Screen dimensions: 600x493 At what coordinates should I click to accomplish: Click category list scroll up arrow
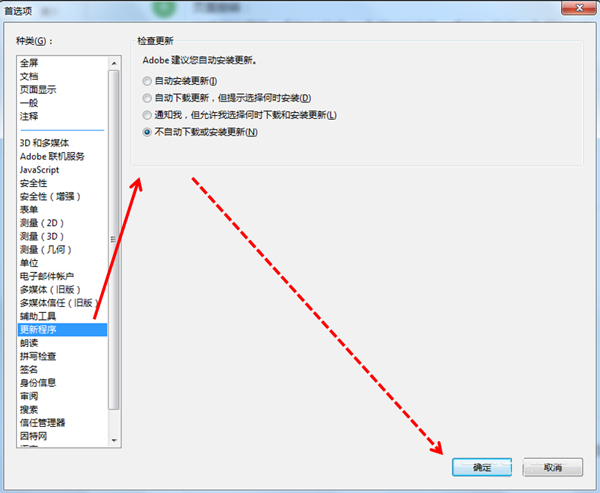click(114, 63)
